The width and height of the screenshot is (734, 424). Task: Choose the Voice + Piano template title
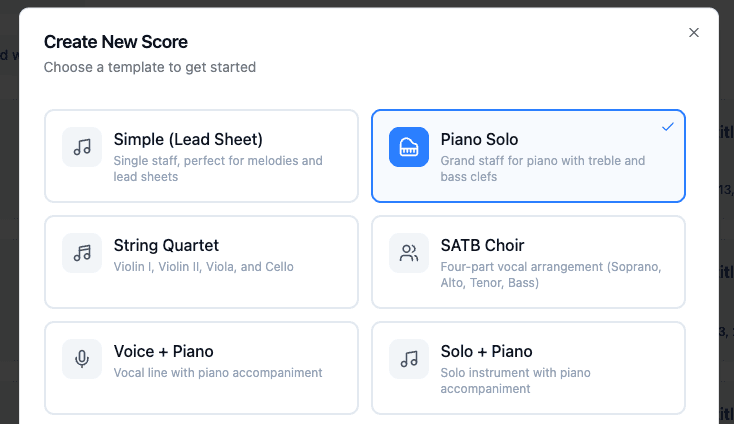click(x=163, y=351)
